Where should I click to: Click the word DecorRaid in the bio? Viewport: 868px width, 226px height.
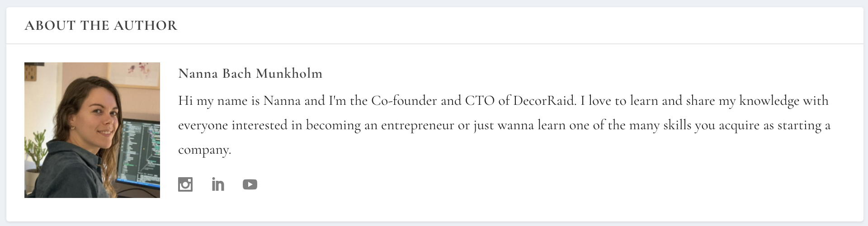click(545, 100)
